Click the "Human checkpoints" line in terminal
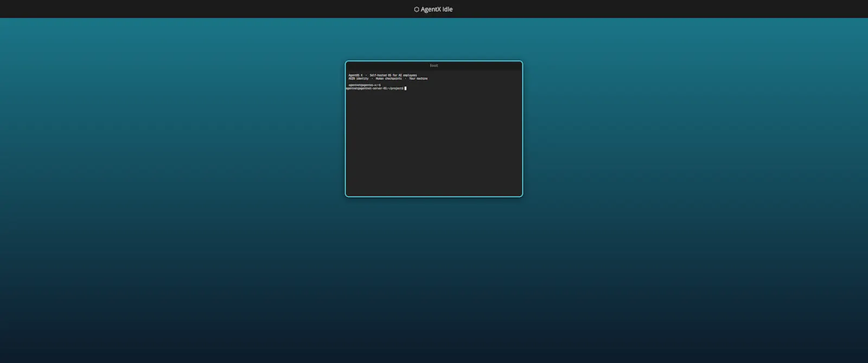868x363 pixels. [x=388, y=79]
